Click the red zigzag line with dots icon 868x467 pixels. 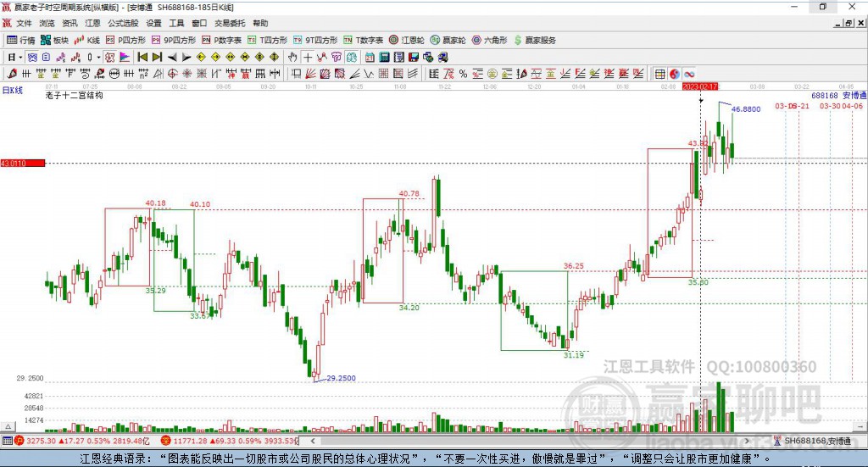click(321, 57)
